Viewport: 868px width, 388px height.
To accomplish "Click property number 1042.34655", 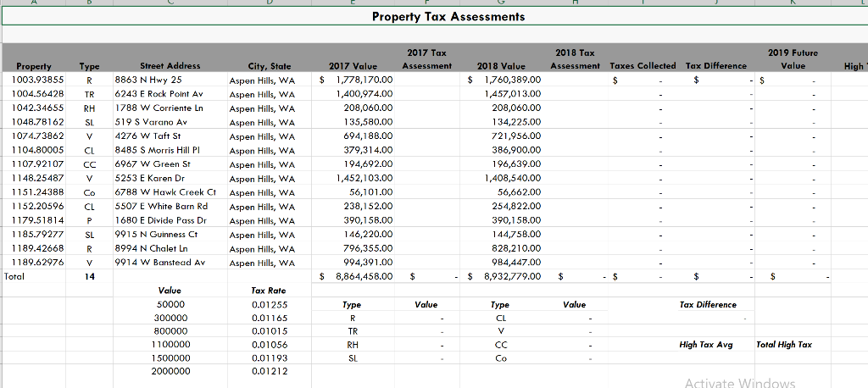I will click(x=37, y=108).
